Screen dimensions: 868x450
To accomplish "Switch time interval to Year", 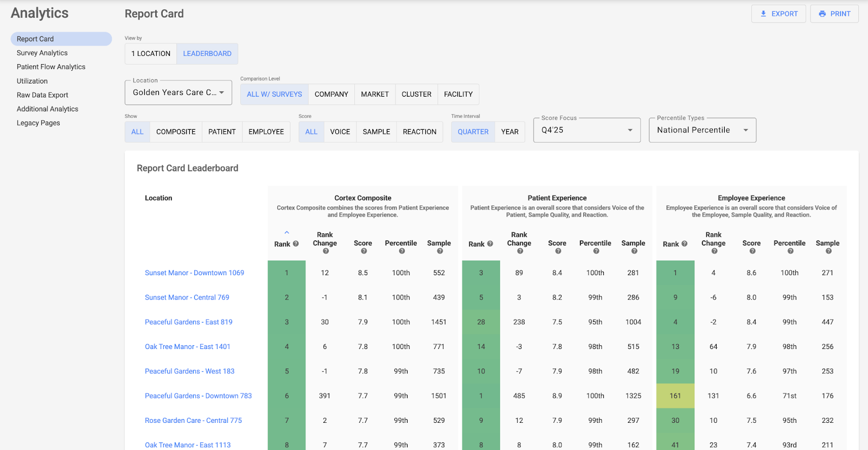I will 509,132.
